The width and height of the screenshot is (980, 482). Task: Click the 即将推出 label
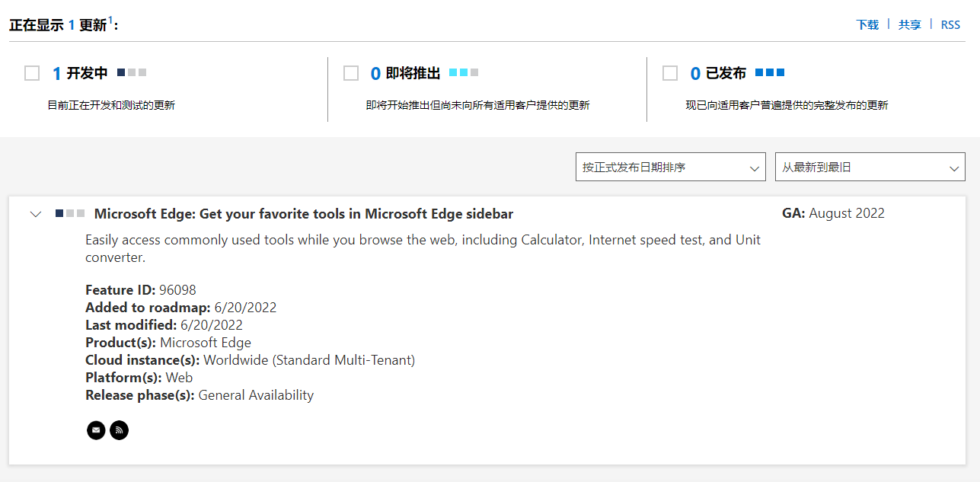coord(413,73)
